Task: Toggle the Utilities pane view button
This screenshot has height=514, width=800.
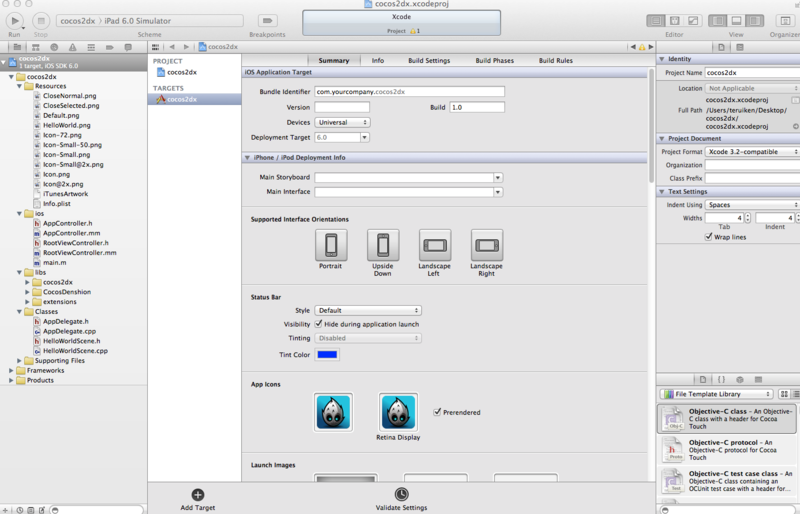Action: 755,21
